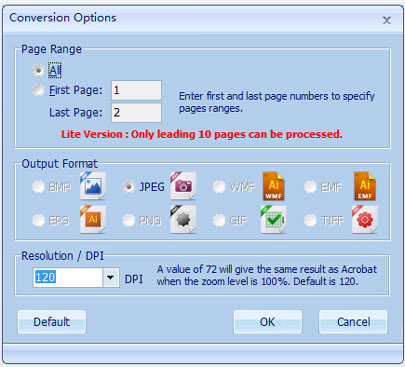Click the 'Output Format' group label
The width and height of the screenshot is (405, 367).
pyautogui.click(x=60, y=164)
